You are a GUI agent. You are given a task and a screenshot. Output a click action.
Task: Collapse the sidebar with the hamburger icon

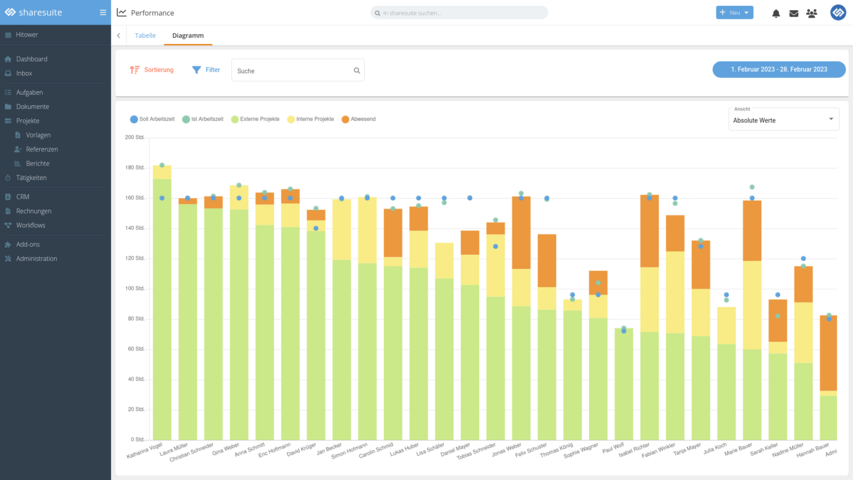[102, 12]
